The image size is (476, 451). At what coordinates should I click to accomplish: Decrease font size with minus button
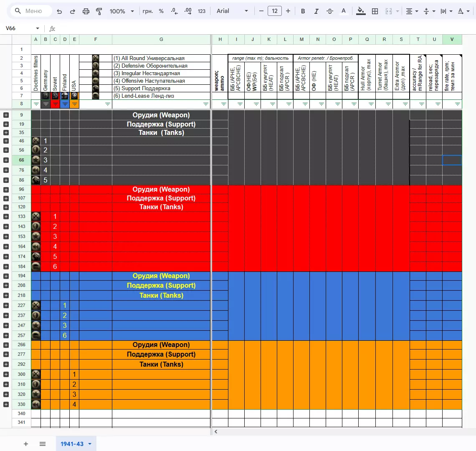point(261,11)
